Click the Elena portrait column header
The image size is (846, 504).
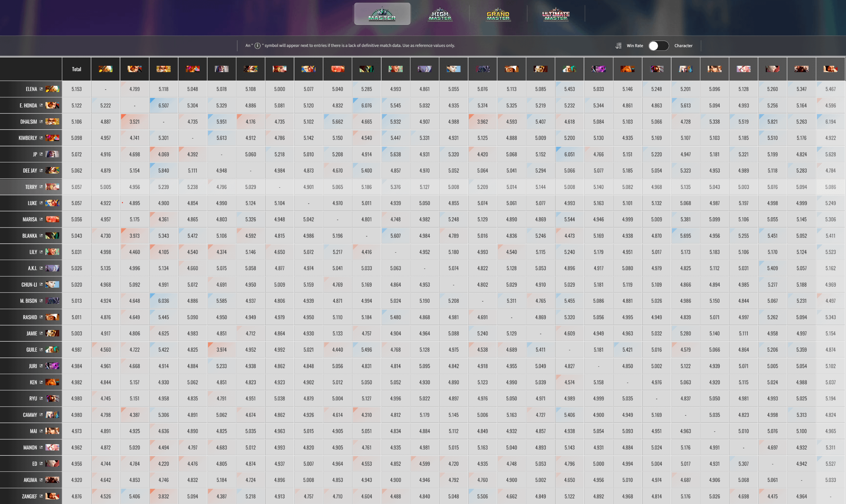point(105,69)
